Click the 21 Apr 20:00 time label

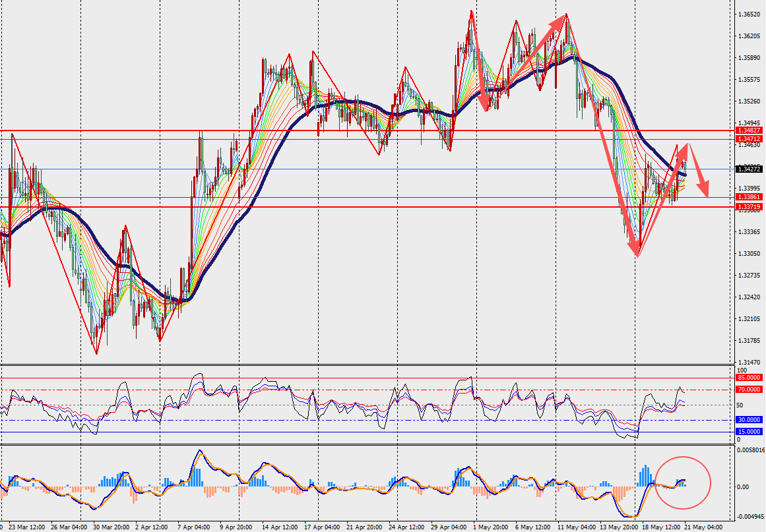point(364,527)
